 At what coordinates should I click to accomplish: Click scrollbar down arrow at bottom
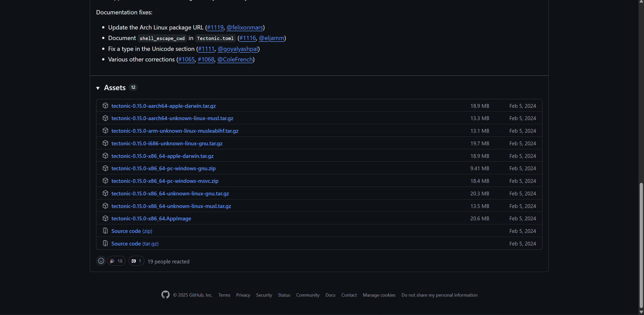point(641,312)
